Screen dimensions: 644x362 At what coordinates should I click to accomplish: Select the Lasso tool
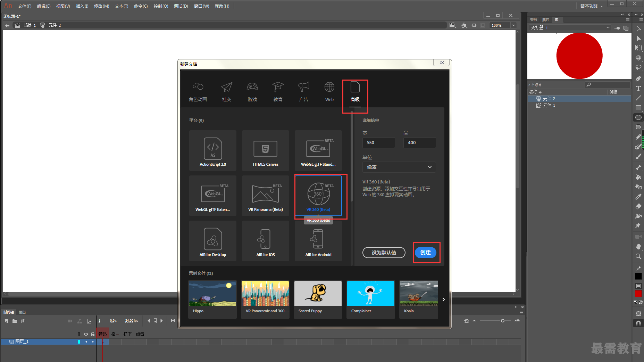638,67
